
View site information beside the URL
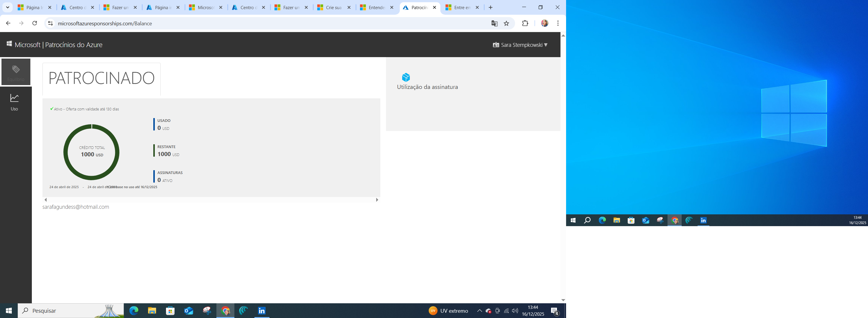point(50,23)
